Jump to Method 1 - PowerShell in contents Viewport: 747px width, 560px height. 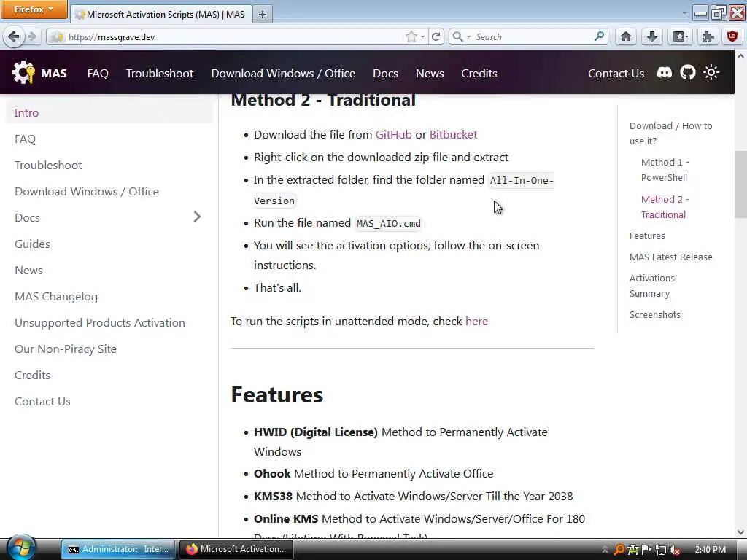pyautogui.click(x=665, y=169)
